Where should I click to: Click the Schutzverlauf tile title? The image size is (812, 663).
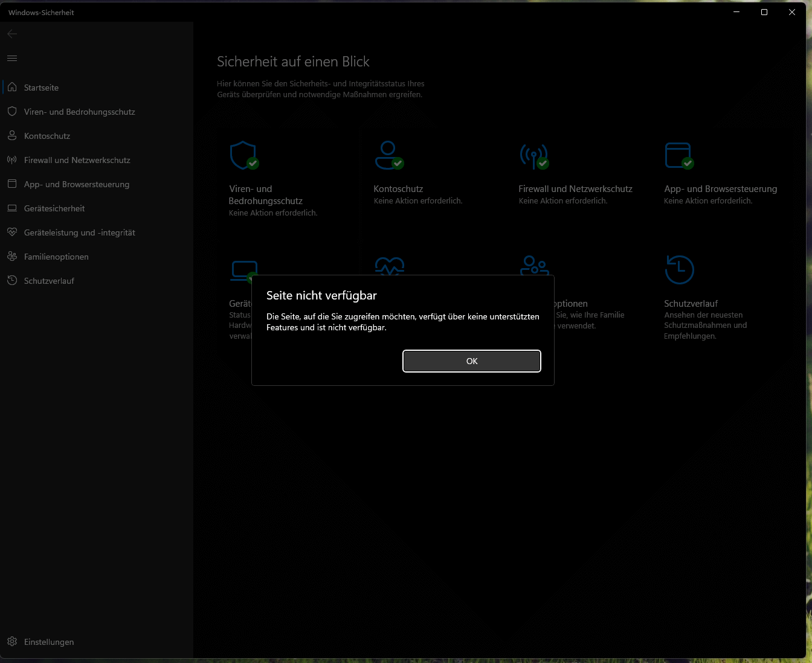[x=691, y=304]
